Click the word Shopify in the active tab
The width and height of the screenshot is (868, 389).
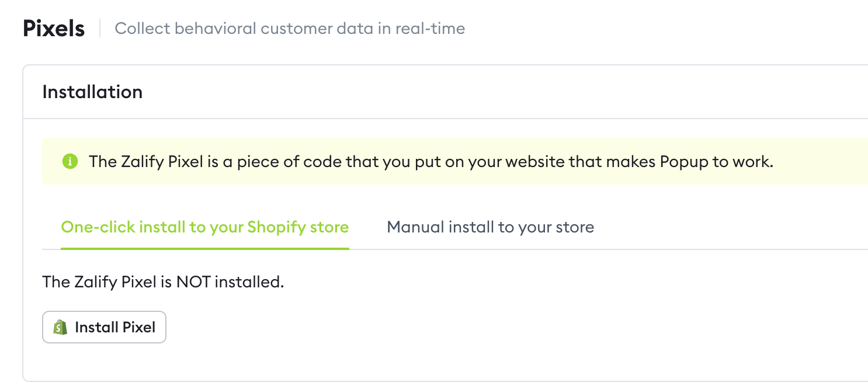[276, 227]
